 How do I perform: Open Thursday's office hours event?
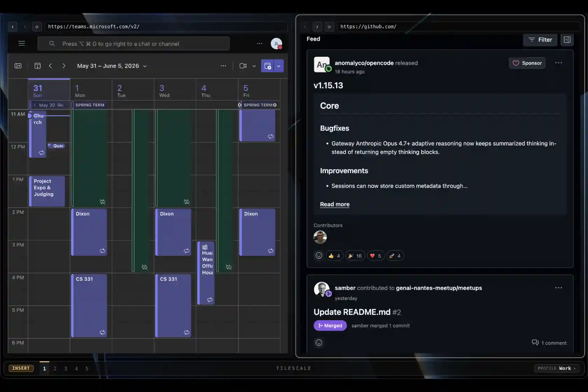tap(206, 273)
